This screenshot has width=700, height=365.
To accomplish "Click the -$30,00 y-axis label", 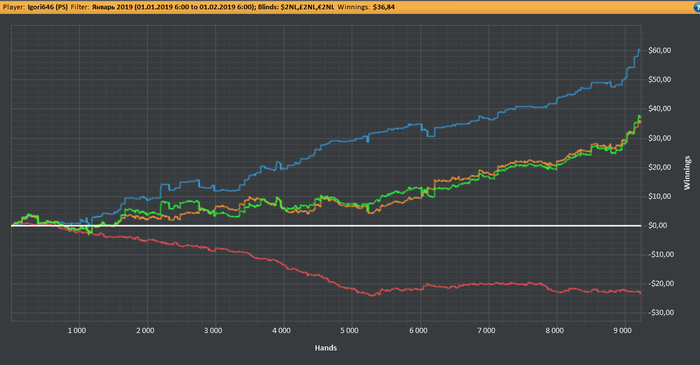I will 660,312.
